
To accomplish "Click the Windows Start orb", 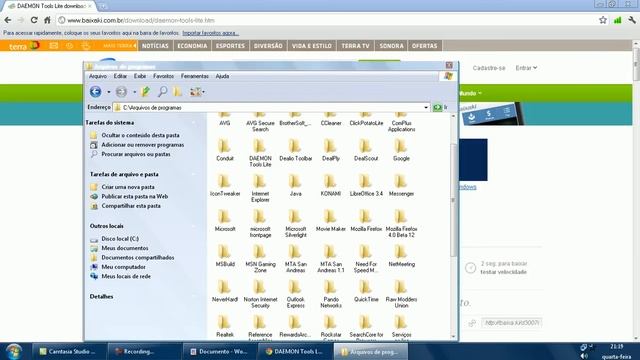I will [13, 351].
